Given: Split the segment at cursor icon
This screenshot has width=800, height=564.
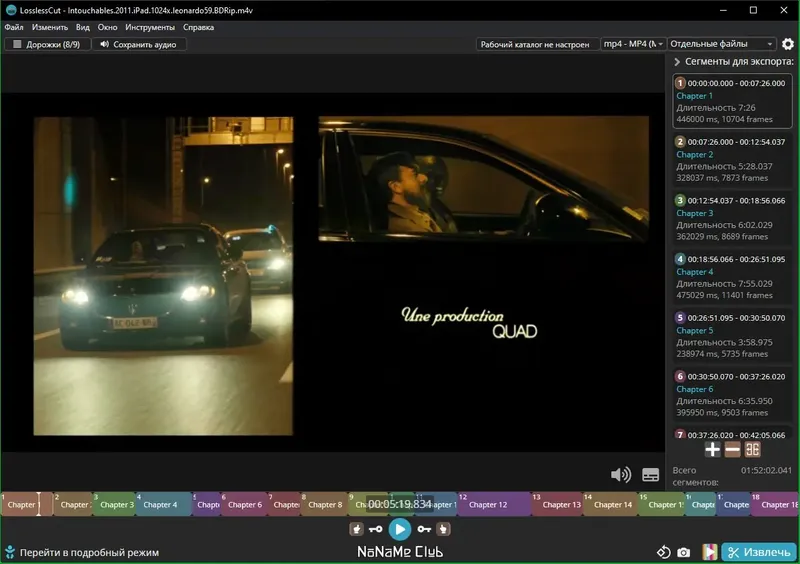Looking at the screenshot, I should [x=753, y=450].
